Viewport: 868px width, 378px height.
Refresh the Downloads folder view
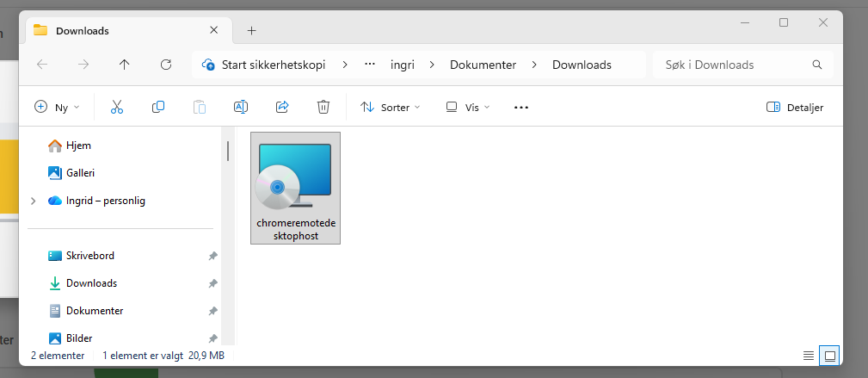[x=165, y=65]
